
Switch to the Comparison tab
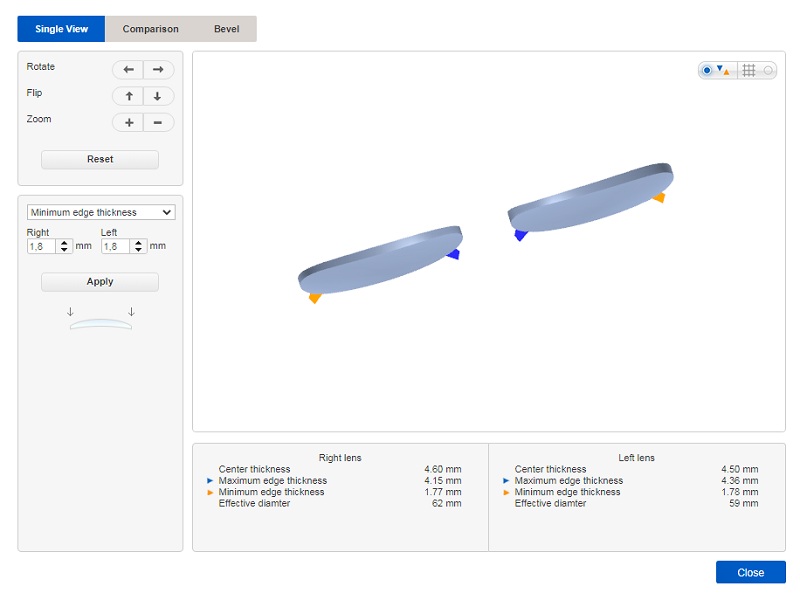coord(150,29)
